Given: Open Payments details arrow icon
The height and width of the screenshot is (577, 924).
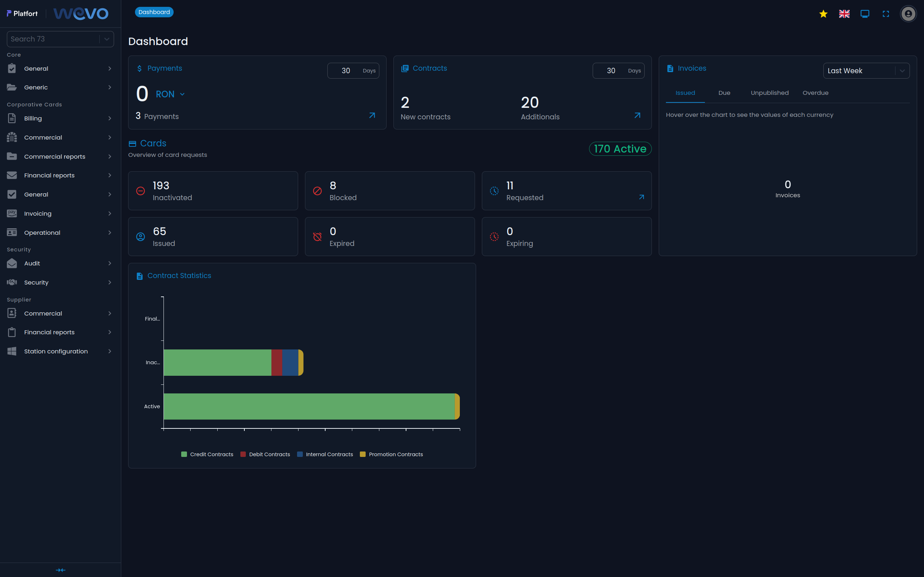Looking at the screenshot, I should tap(372, 115).
